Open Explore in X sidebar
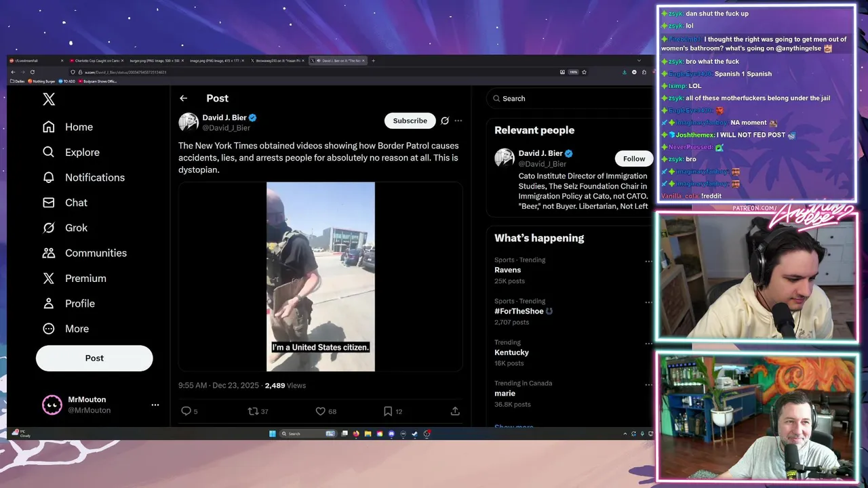This screenshot has height=488, width=868. coord(71,152)
